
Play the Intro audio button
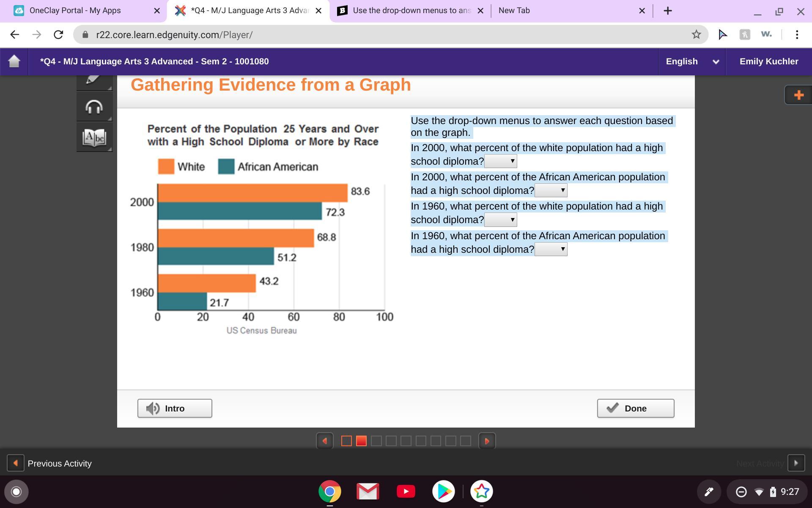click(x=174, y=408)
